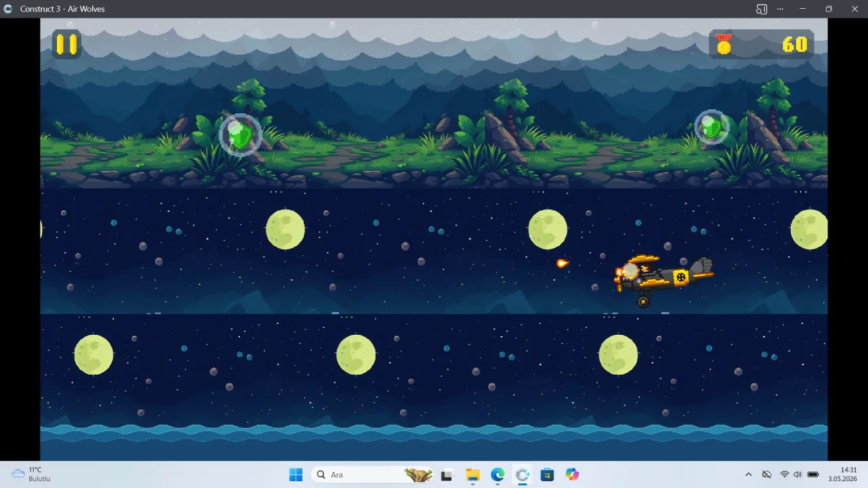Collect the larger green gem bubble
The image size is (868, 488).
point(240,135)
